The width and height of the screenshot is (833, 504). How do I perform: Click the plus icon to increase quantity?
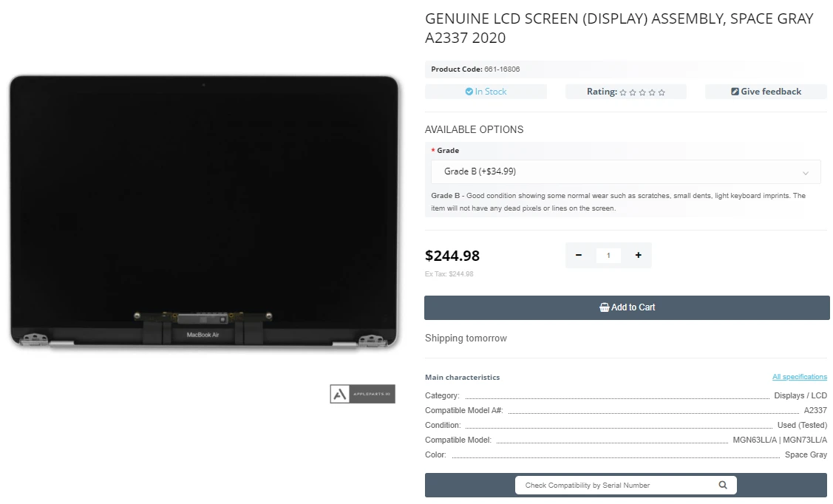(x=637, y=255)
